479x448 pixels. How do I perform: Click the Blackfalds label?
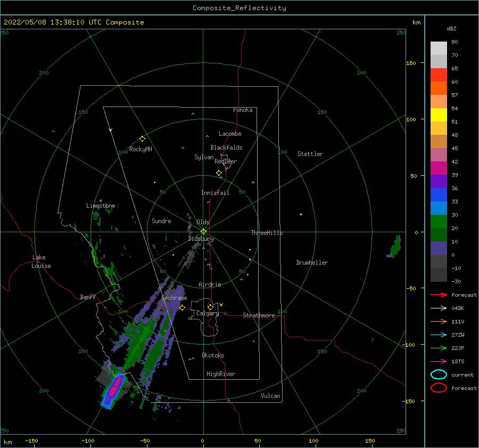[x=226, y=148]
